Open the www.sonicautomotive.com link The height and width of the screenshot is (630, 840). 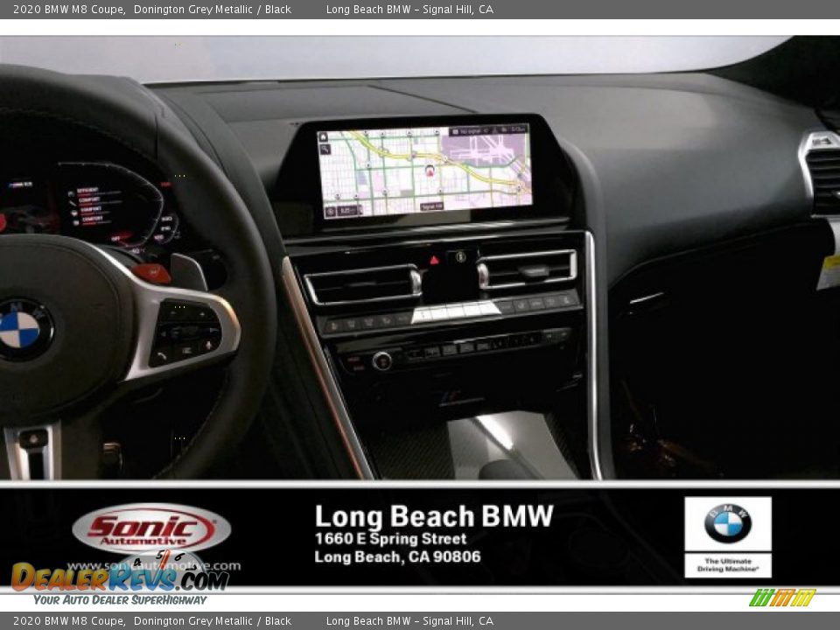point(154,566)
